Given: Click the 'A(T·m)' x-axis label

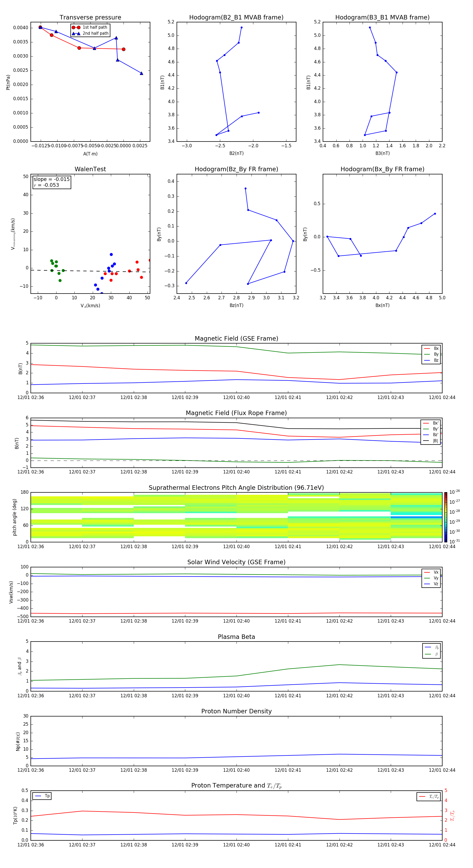Looking at the screenshot, I should 90,154.
